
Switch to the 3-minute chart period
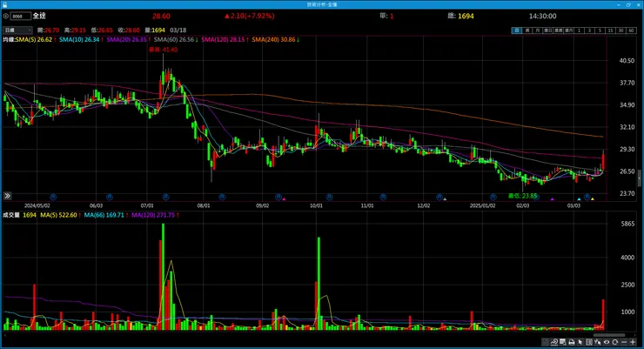point(589,30)
